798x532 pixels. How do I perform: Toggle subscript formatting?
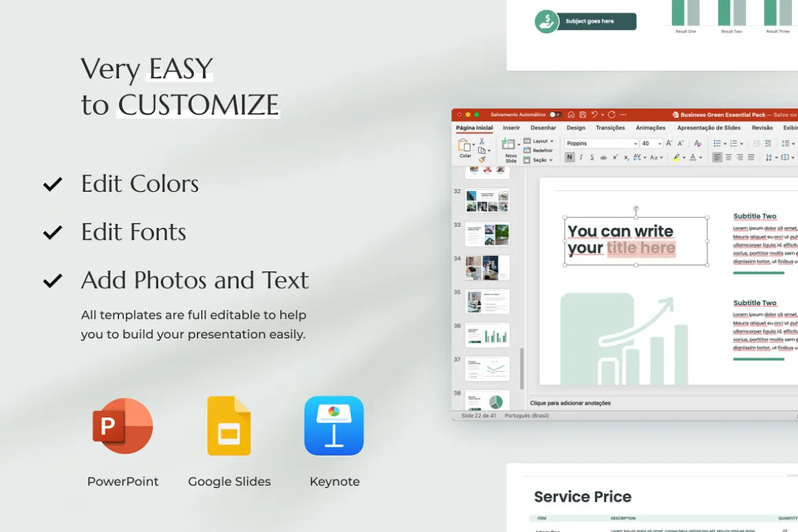pos(627,158)
